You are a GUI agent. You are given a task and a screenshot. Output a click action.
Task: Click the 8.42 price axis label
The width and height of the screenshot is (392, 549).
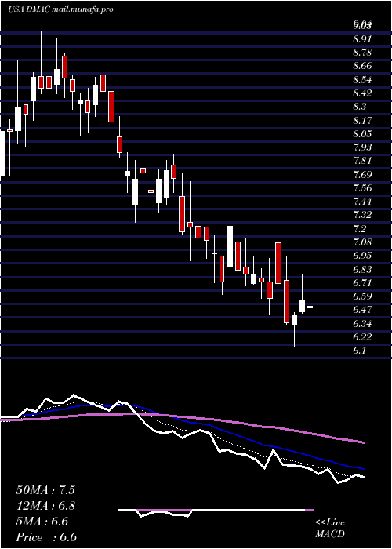(x=362, y=93)
